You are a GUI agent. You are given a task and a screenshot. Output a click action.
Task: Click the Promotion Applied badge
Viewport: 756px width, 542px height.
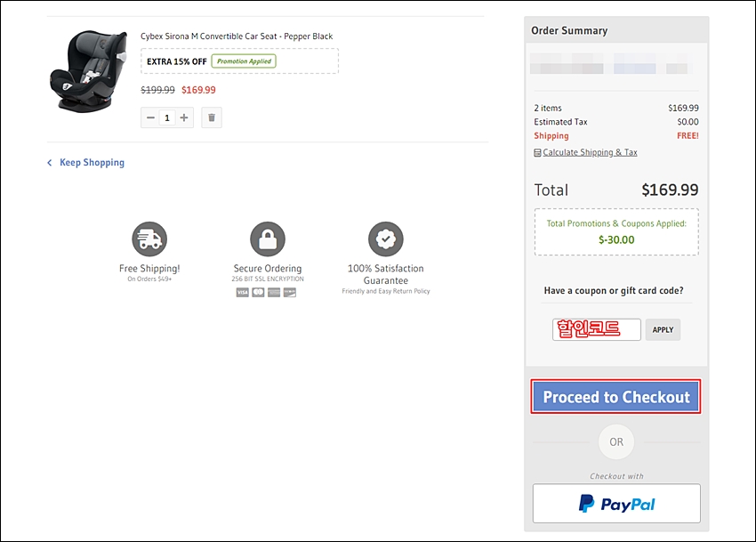(244, 61)
